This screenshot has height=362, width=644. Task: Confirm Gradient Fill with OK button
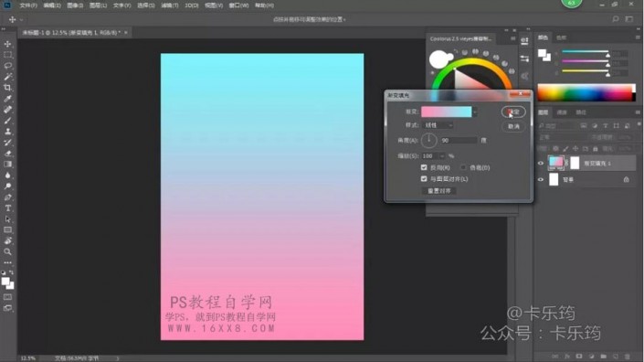[513, 112]
